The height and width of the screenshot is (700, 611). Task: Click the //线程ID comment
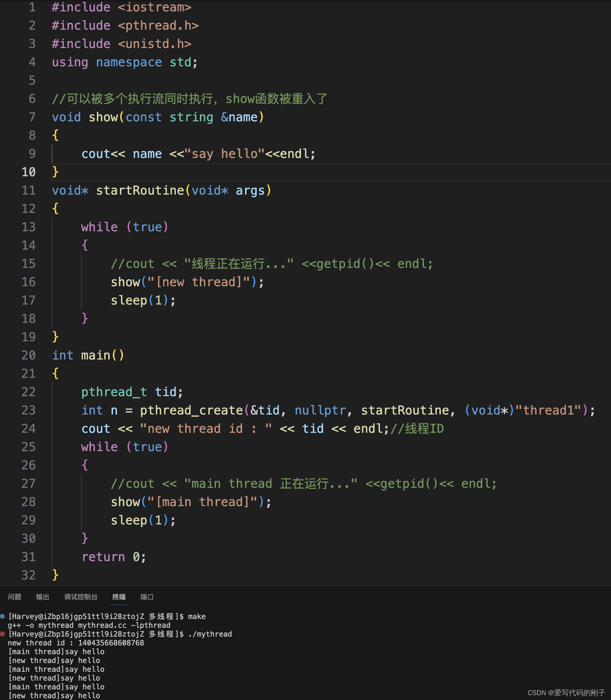(x=417, y=428)
